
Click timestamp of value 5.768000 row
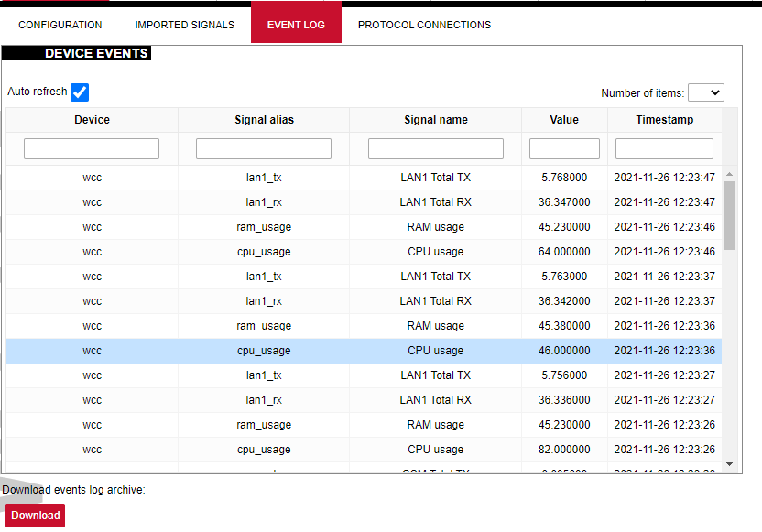664,178
